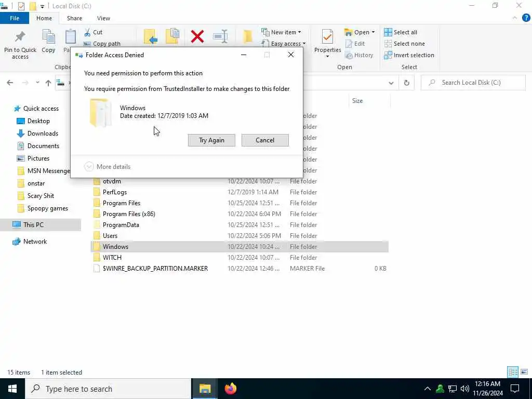Click the Move to folder icon

point(150,36)
